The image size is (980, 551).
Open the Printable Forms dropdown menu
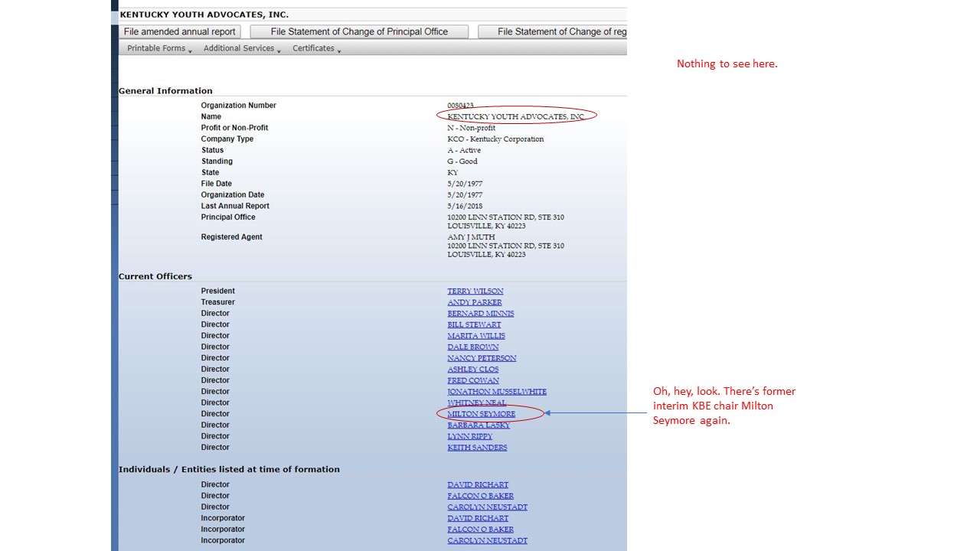[159, 48]
